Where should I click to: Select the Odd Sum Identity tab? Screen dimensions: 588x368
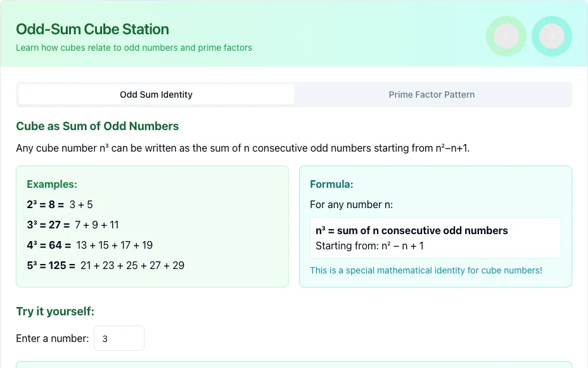156,95
